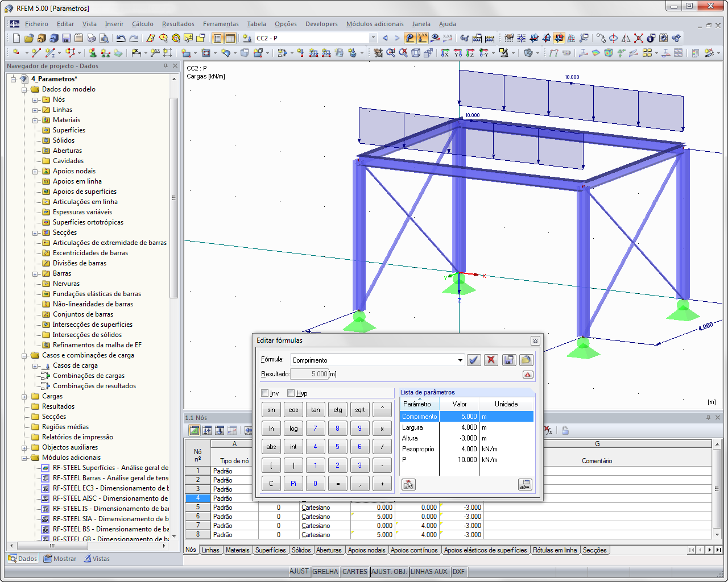Viewport: 728px width, 582px height.
Task: Click the view in Y direction icon
Action: pyautogui.click(x=458, y=53)
